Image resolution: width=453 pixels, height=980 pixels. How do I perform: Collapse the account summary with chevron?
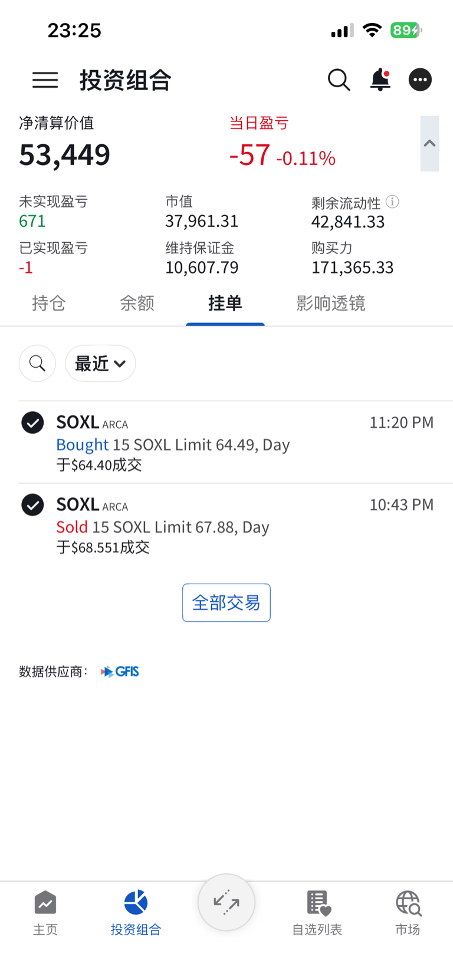tap(429, 143)
